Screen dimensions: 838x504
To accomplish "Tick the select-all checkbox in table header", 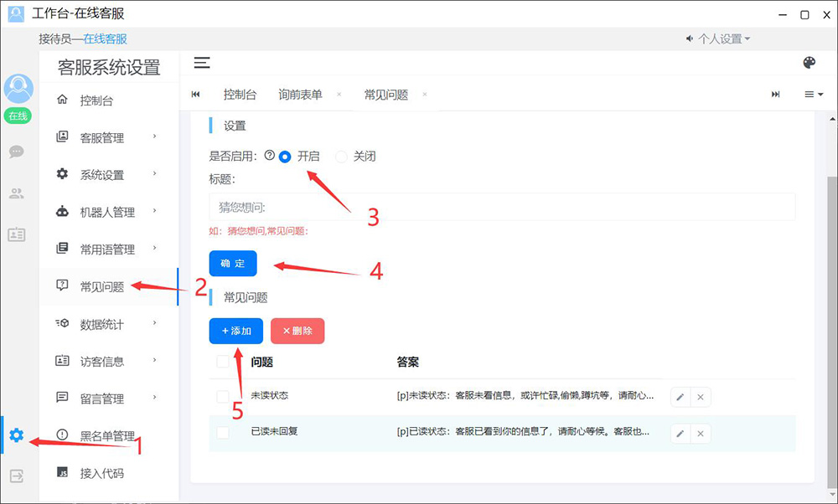I will click(223, 362).
